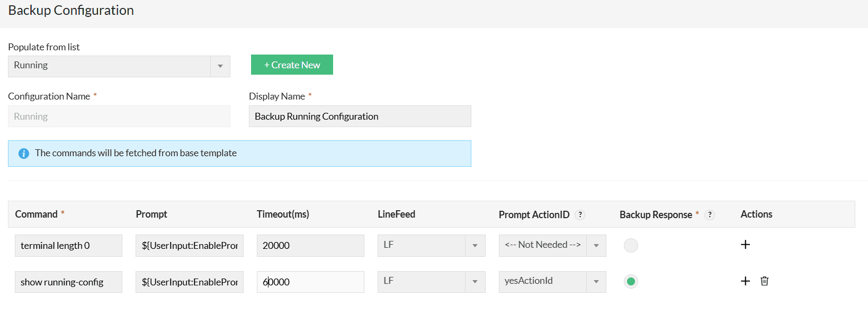
Task: Click the Prompt field in the first row
Action: [189, 246]
